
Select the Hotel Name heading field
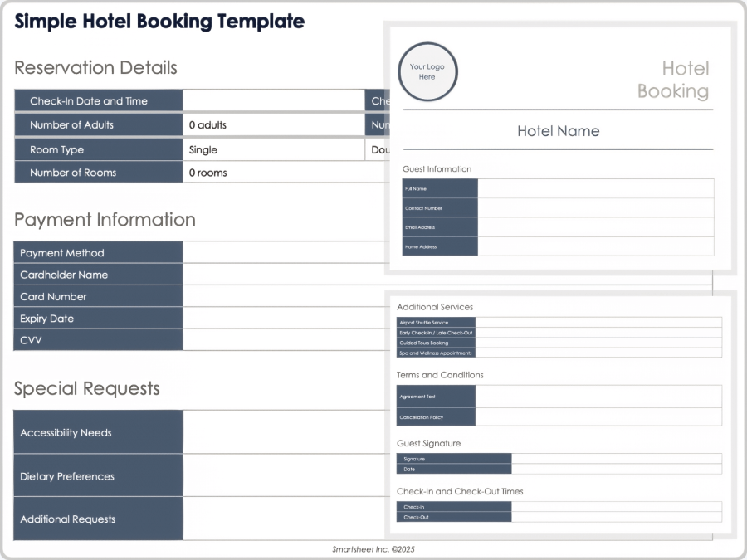558,131
